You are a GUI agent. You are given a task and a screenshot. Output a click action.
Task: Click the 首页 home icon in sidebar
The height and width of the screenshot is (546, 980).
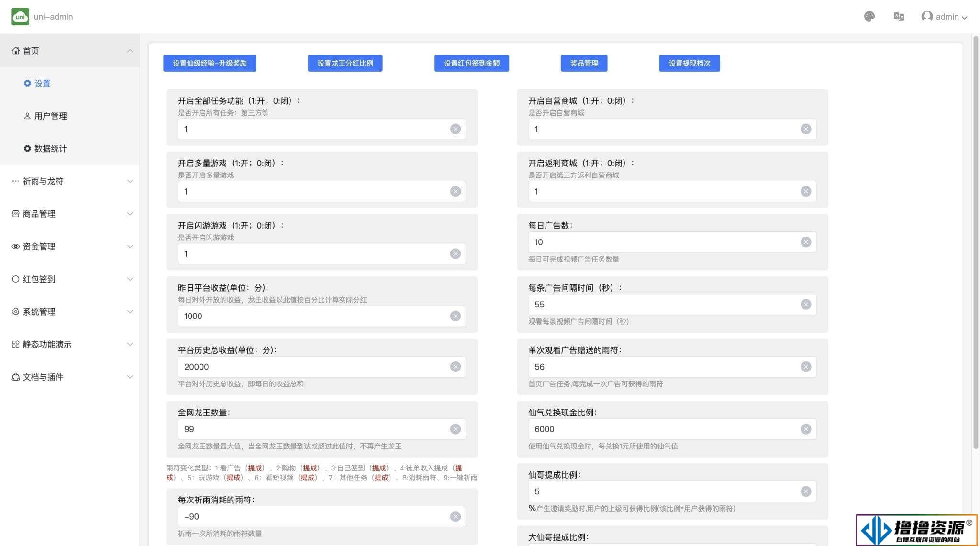click(16, 51)
